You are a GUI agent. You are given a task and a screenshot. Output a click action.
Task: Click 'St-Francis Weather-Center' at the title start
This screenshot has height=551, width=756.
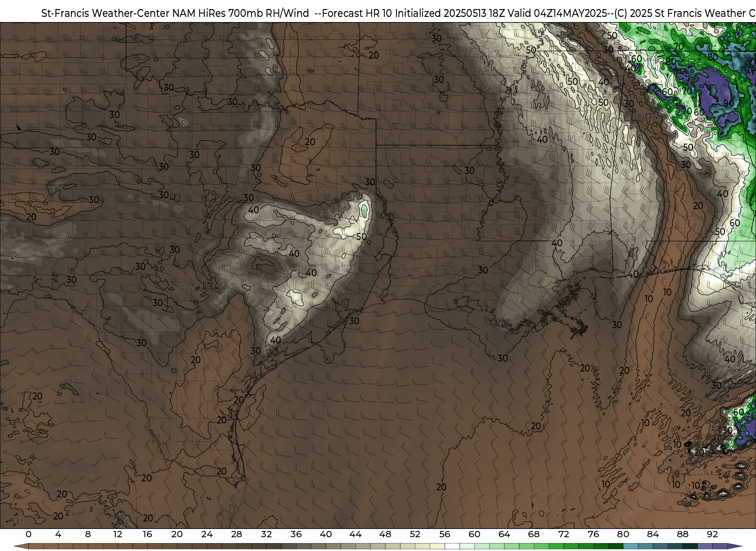pyautogui.click(x=106, y=13)
